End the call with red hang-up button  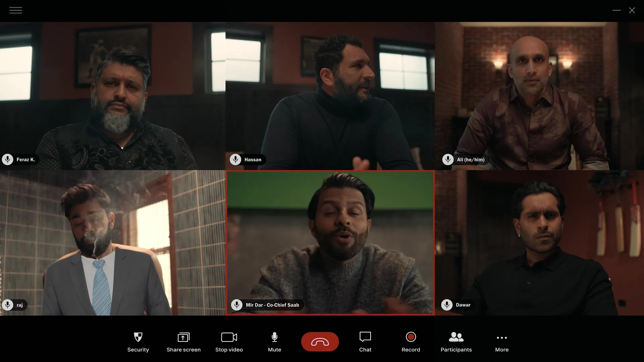[x=320, y=342]
